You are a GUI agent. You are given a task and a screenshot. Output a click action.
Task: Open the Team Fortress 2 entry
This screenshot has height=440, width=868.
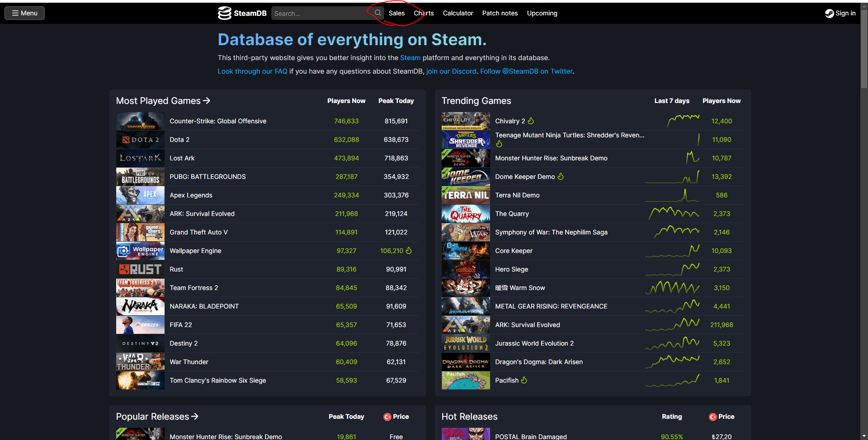(193, 288)
